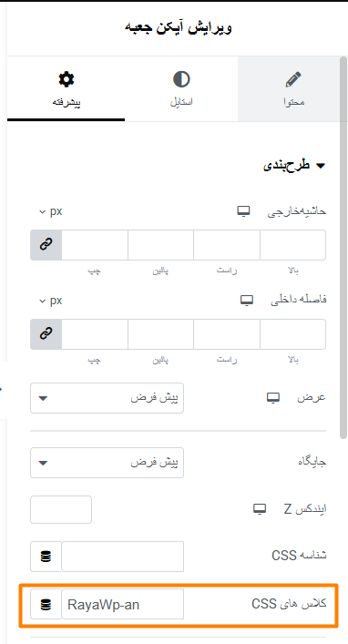Viewport: 348px width, 644px height.
Task: Open the Advanced tab gear icon
Action: pos(67,79)
